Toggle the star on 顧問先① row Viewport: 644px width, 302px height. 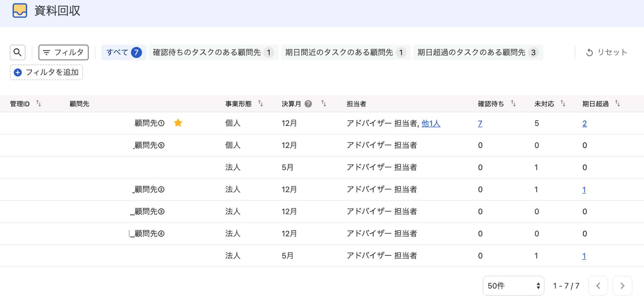pyautogui.click(x=178, y=123)
